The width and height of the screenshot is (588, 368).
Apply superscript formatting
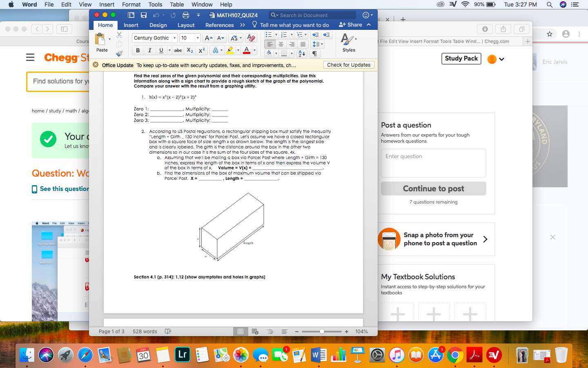201,50
